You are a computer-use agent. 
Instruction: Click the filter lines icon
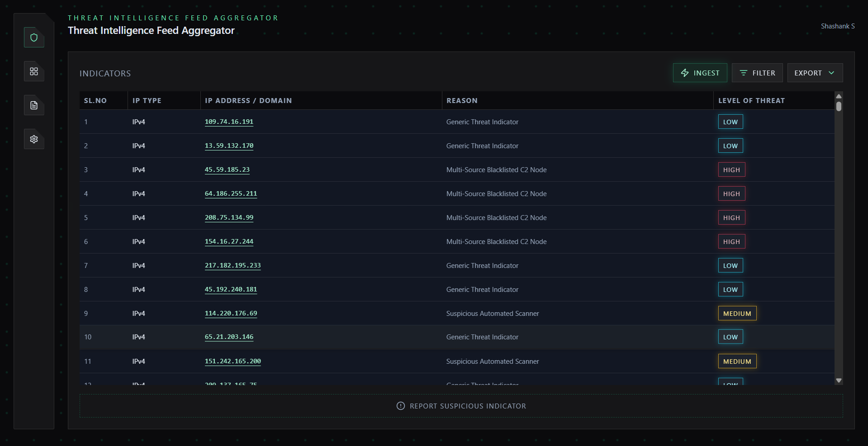743,73
